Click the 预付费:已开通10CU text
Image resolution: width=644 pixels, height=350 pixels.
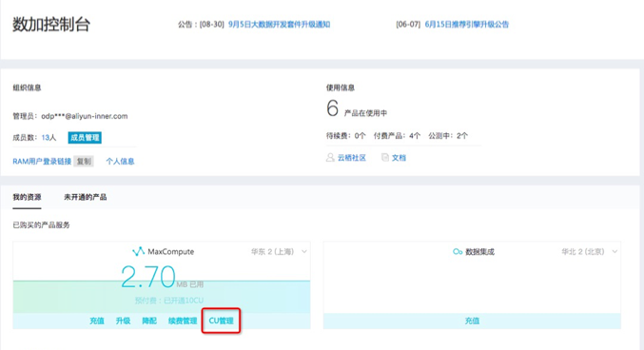pyautogui.click(x=169, y=301)
